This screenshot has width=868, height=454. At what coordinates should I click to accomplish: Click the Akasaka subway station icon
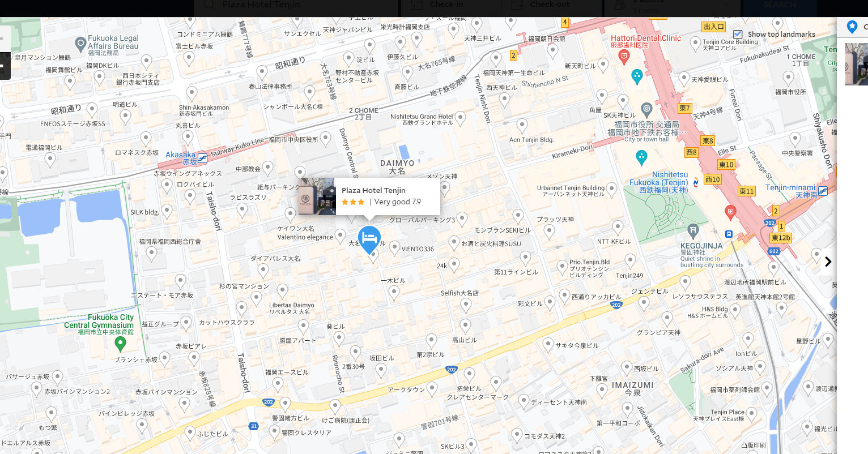tap(202, 159)
